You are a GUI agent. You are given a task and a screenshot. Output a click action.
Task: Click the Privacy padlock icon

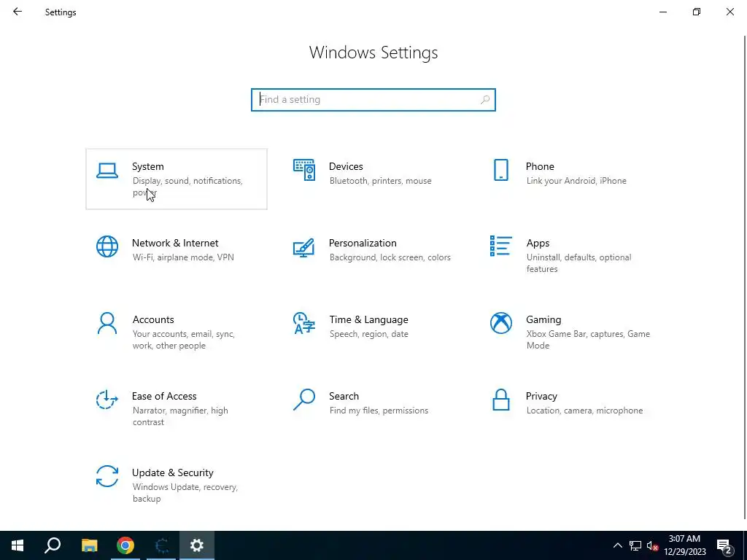click(x=500, y=400)
